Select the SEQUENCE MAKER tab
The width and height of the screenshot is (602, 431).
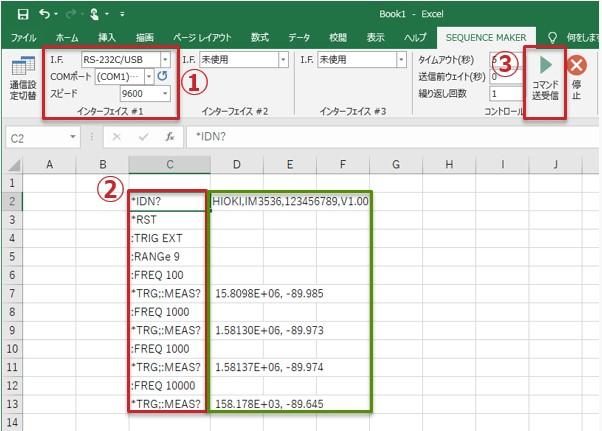click(486, 38)
